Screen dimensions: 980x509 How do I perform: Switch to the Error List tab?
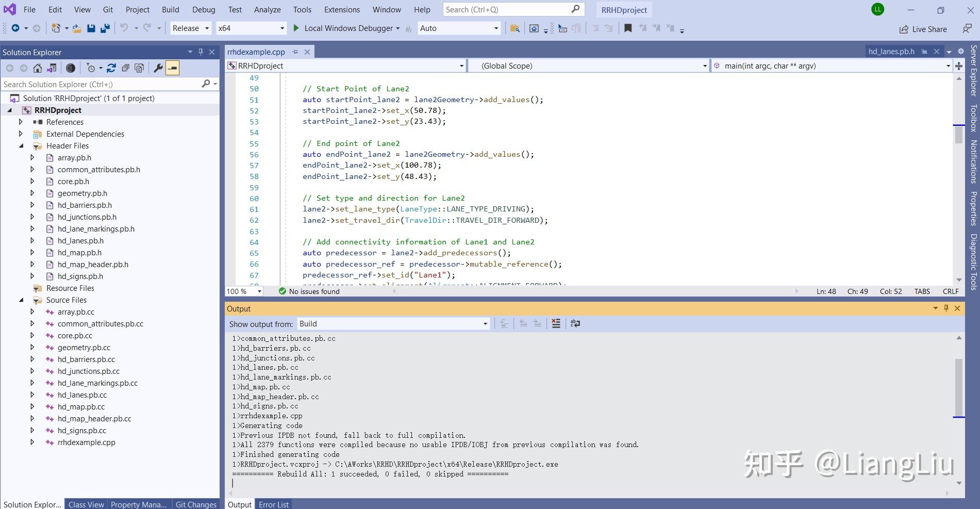click(x=273, y=504)
